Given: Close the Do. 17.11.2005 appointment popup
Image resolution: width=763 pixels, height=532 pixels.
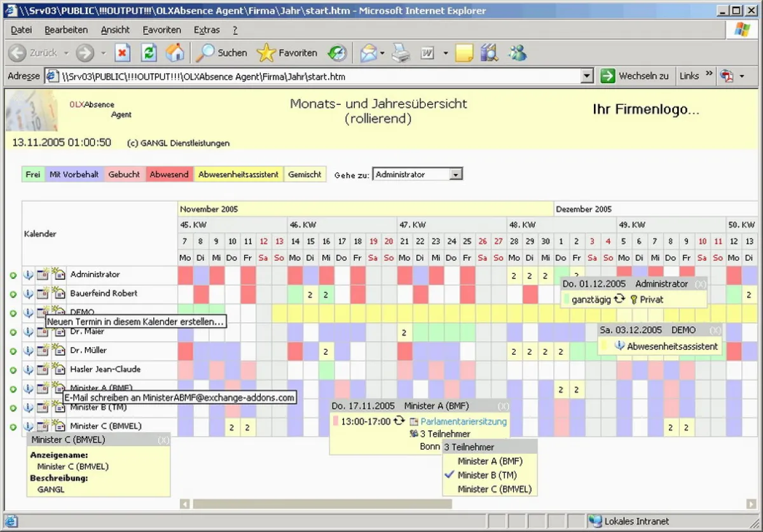Looking at the screenshot, I should tap(503, 406).
